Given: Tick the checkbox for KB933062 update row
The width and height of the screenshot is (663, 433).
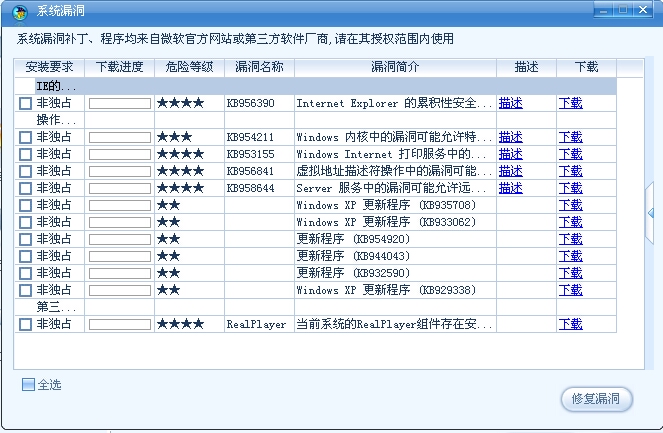Looking at the screenshot, I should 25,222.
